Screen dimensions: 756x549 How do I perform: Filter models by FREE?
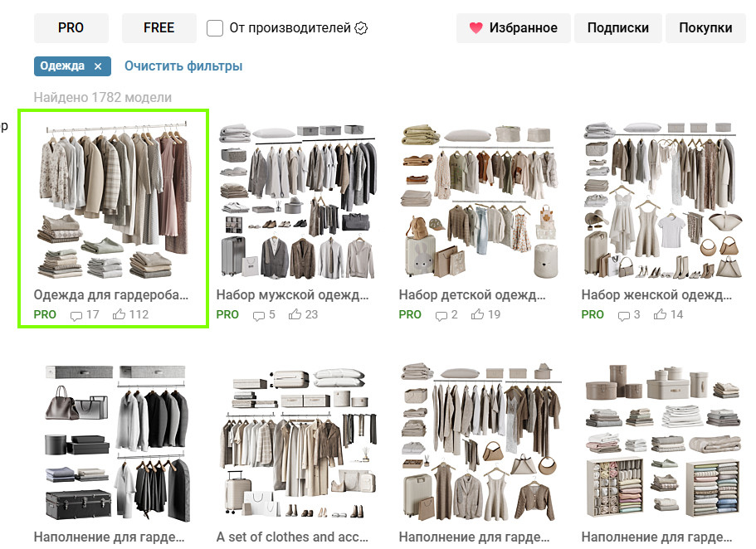click(x=159, y=28)
